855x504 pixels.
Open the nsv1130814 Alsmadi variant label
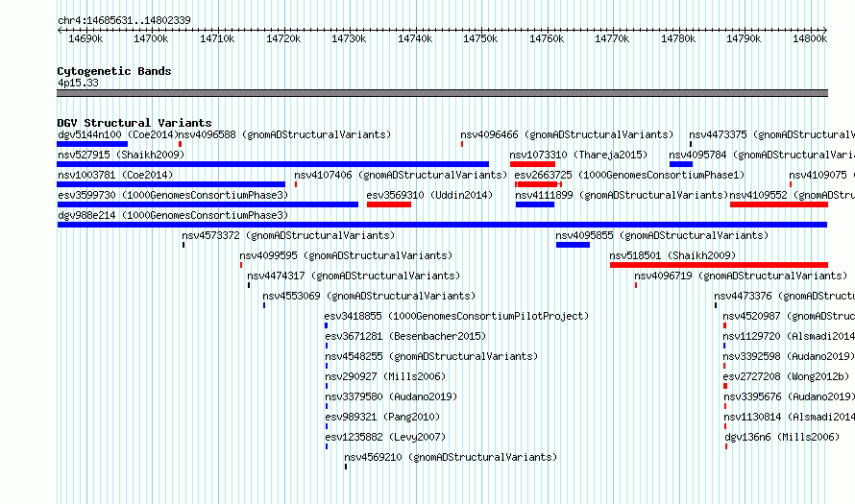pyautogui.click(x=789, y=417)
